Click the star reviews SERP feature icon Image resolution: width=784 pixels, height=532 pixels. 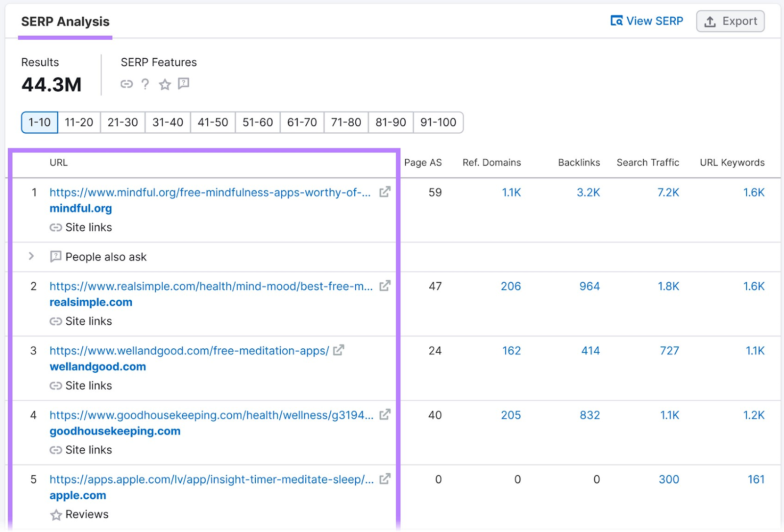165,84
